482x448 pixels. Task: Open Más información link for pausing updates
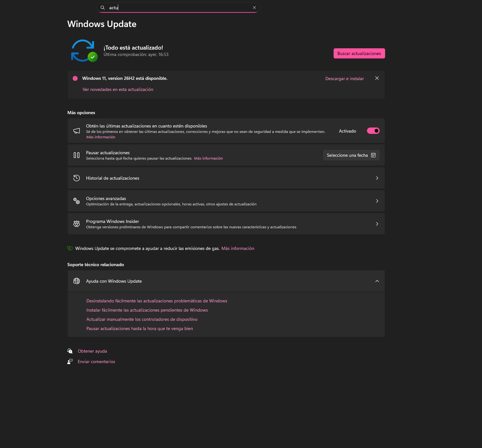tap(208, 158)
